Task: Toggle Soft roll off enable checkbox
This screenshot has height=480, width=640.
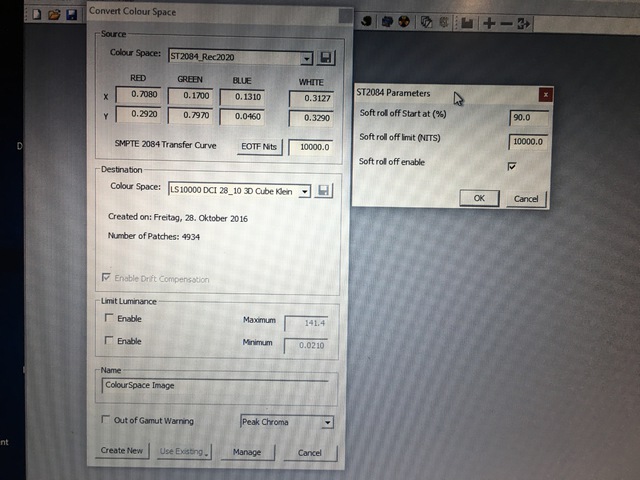Action: pos(511,166)
